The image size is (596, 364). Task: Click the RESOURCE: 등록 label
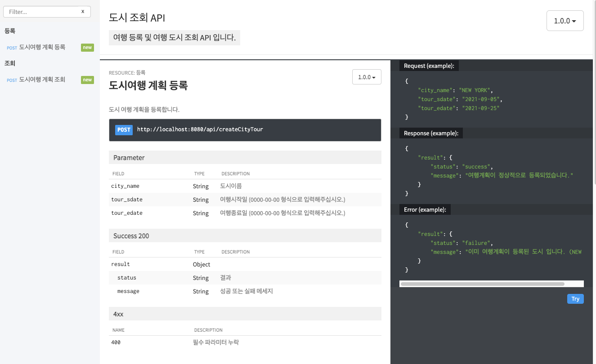point(127,72)
